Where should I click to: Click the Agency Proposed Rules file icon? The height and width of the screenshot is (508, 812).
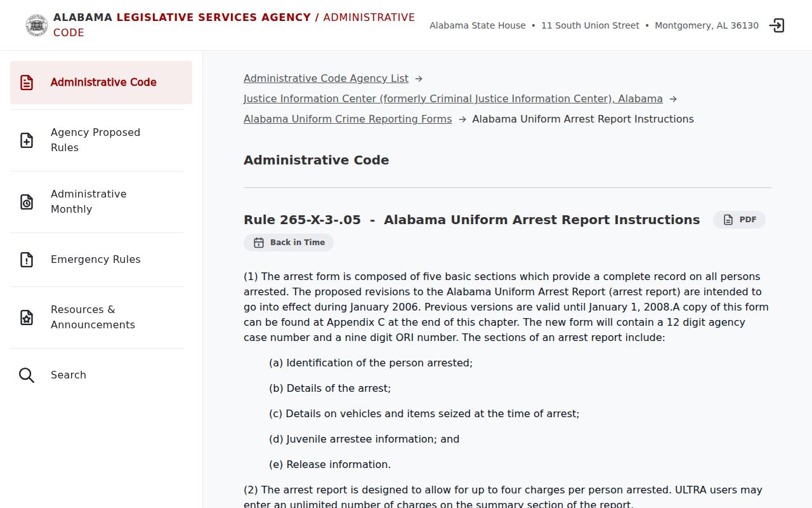coord(27,140)
